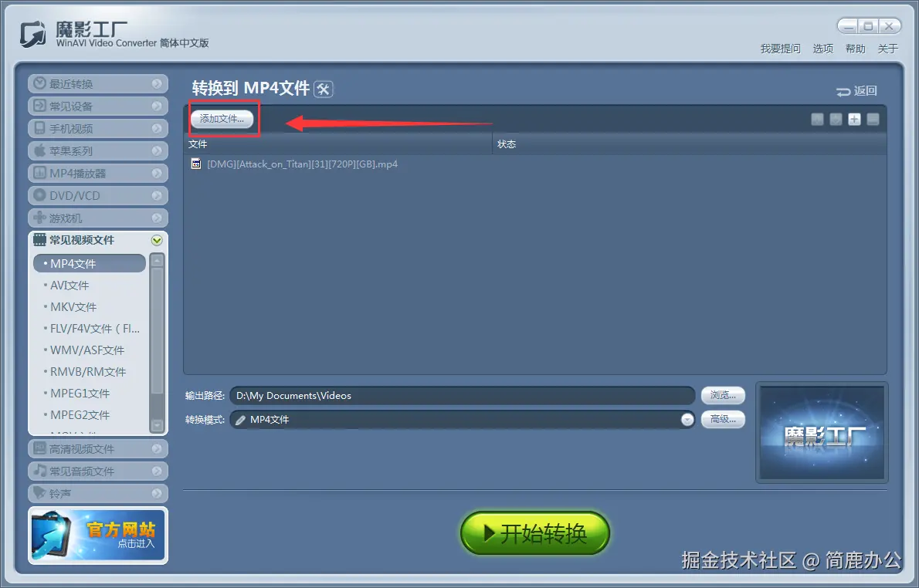The width and height of the screenshot is (919, 588).
Task: Click format list scrollbar up arrow
Action: point(157,260)
